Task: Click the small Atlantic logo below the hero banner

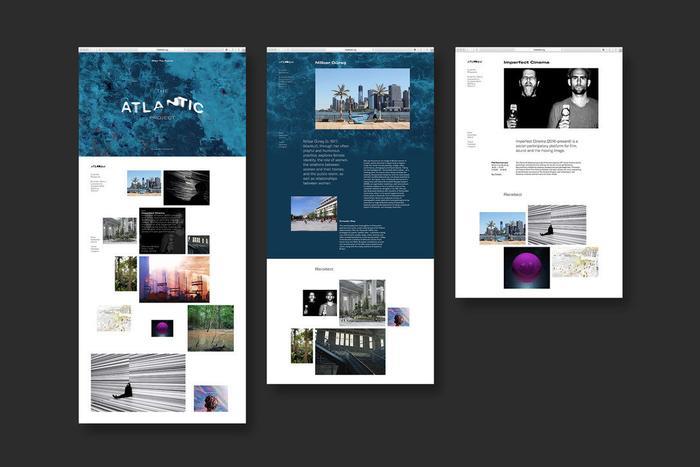Action: [x=98, y=166]
